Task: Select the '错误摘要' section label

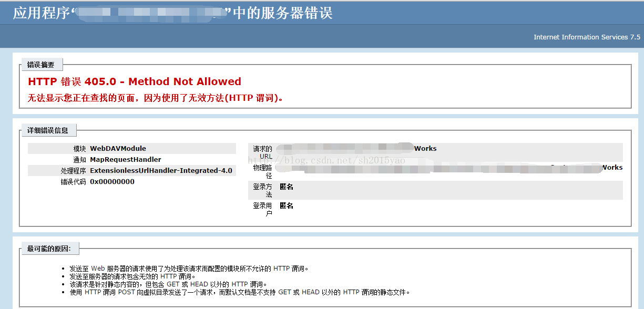Action: (x=41, y=65)
